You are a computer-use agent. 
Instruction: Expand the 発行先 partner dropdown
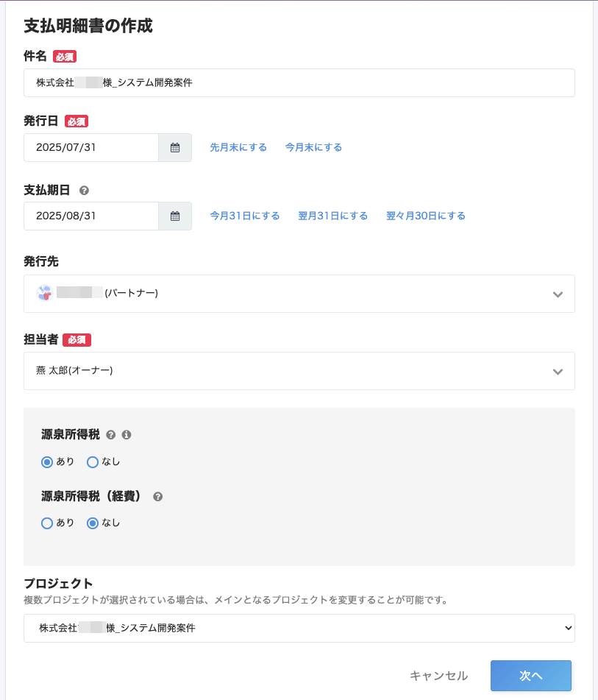pos(299,294)
